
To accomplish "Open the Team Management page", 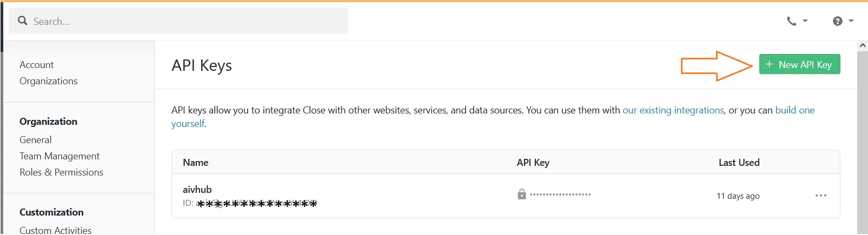I will (59, 156).
